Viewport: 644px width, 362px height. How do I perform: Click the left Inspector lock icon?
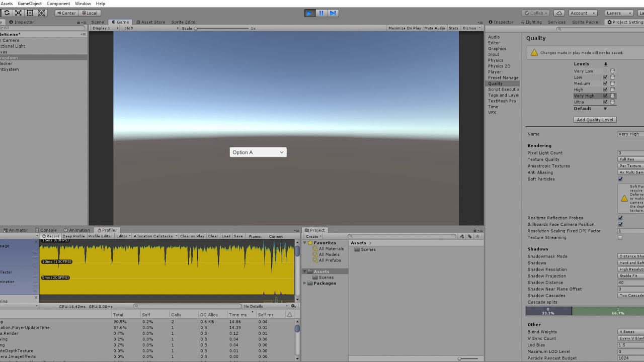(78, 22)
